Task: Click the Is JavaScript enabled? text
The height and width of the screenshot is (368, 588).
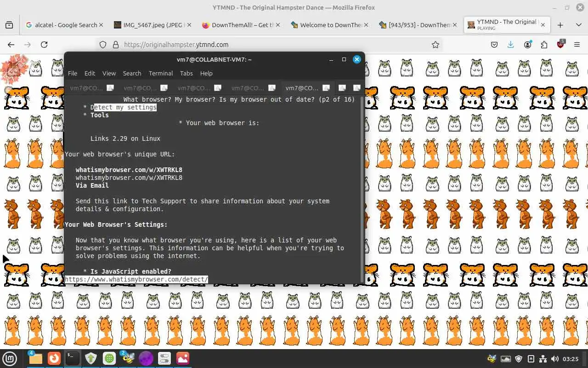Action: click(131, 271)
